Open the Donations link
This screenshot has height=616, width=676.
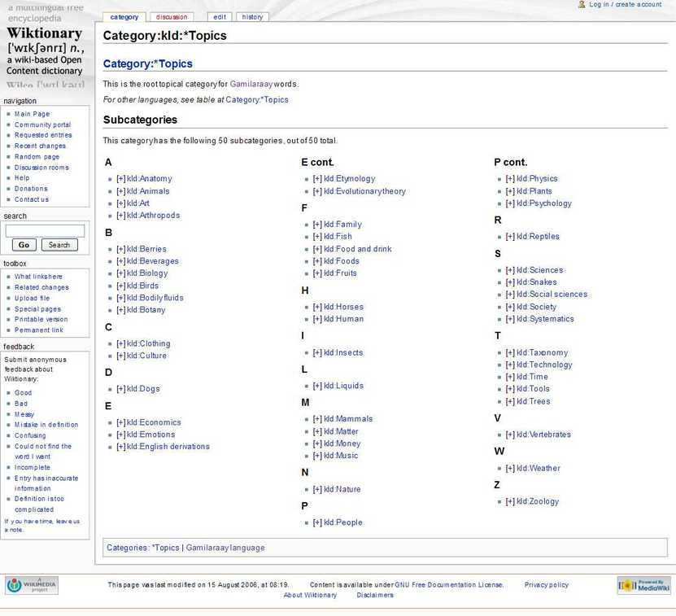[x=31, y=189]
